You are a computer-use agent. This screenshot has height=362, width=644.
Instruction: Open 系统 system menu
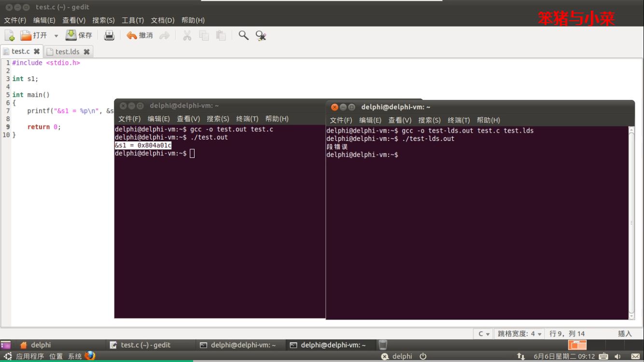point(75,356)
